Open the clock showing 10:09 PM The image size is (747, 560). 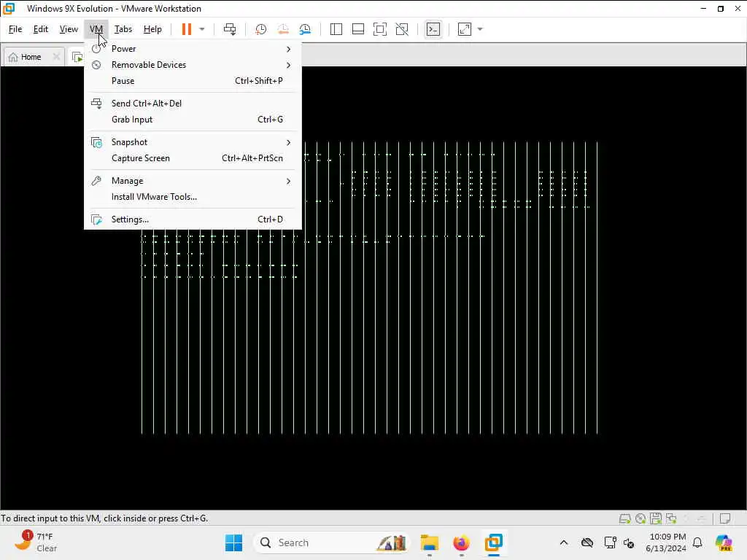tap(666, 542)
